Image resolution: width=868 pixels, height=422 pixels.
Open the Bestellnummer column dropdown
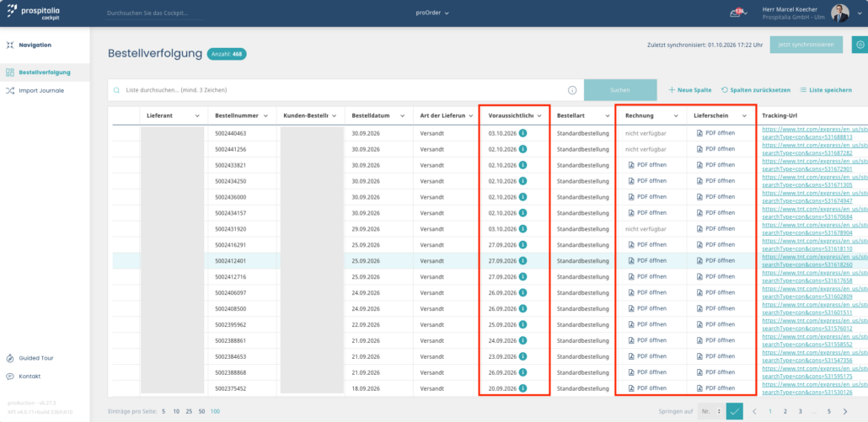coord(265,116)
